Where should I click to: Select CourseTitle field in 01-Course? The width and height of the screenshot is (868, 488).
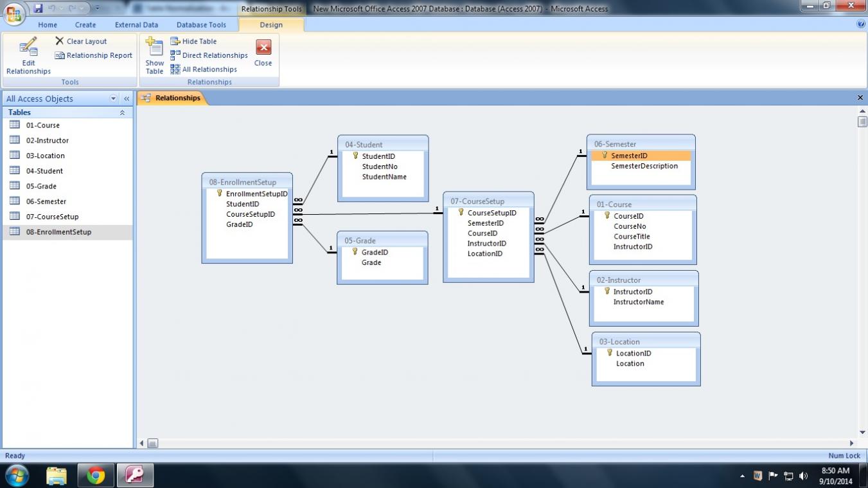(x=632, y=237)
